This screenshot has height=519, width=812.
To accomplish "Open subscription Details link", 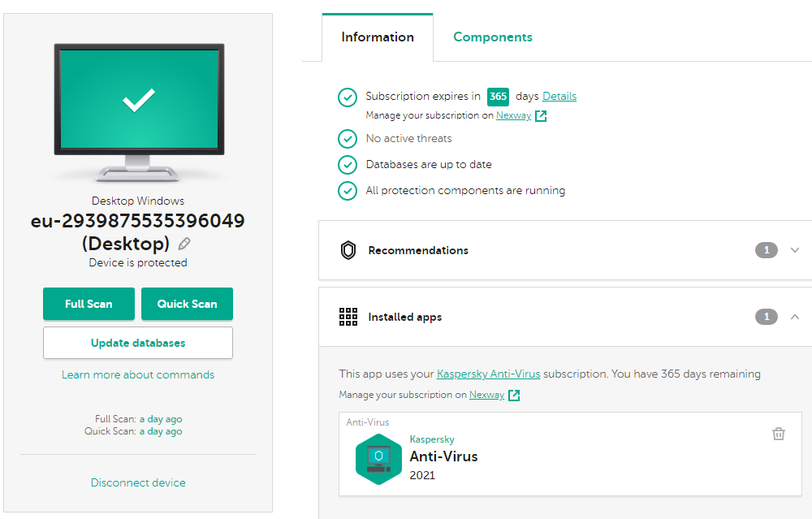I will click(559, 97).
